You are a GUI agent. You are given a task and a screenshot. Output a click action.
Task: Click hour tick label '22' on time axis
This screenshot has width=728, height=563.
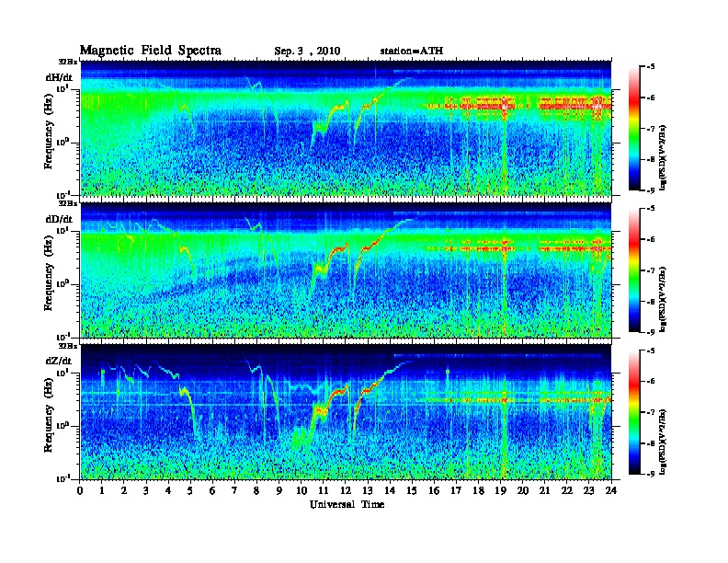tap(567, 490)
